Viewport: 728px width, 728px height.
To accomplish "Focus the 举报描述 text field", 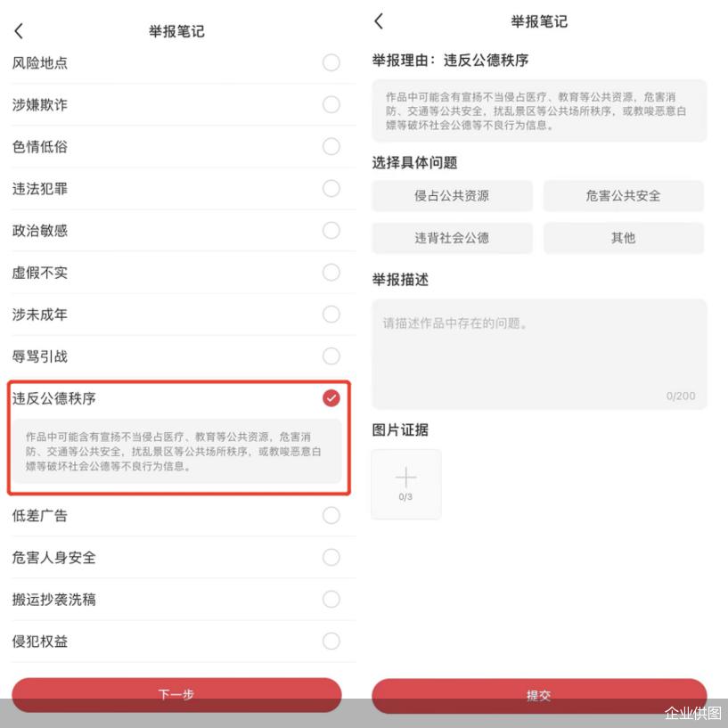I will pos(539,355).
